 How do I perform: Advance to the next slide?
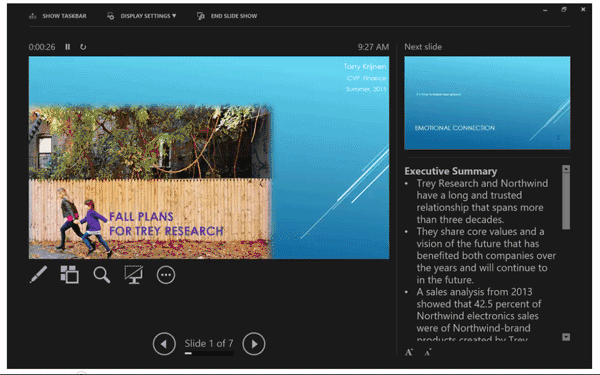pyautogui.click(x=254, y=344)
